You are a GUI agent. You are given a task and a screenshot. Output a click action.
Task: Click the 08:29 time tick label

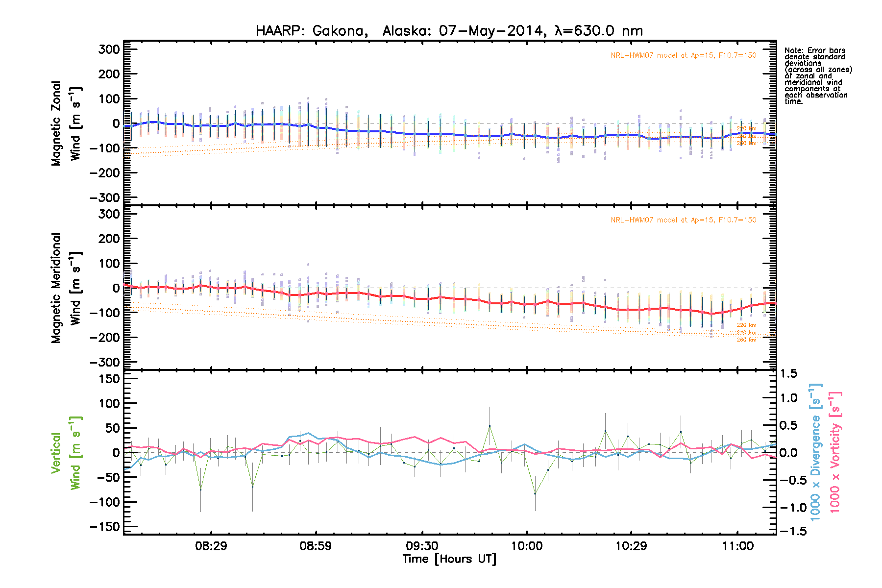[x=211, y=546]
